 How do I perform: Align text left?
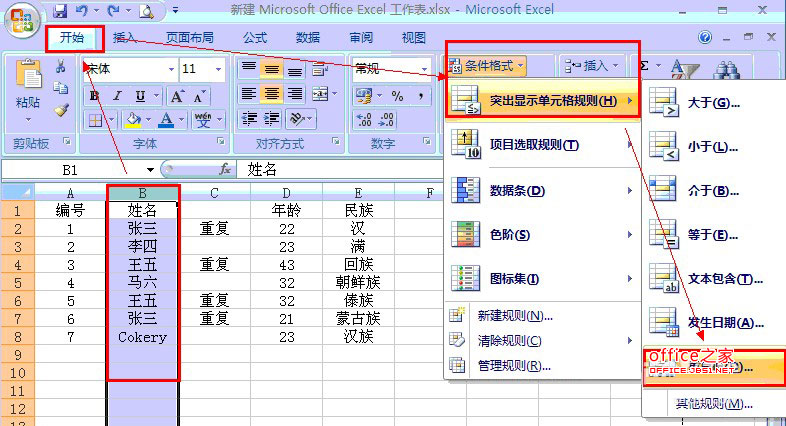pyautogui.click(x=249, y=94)
